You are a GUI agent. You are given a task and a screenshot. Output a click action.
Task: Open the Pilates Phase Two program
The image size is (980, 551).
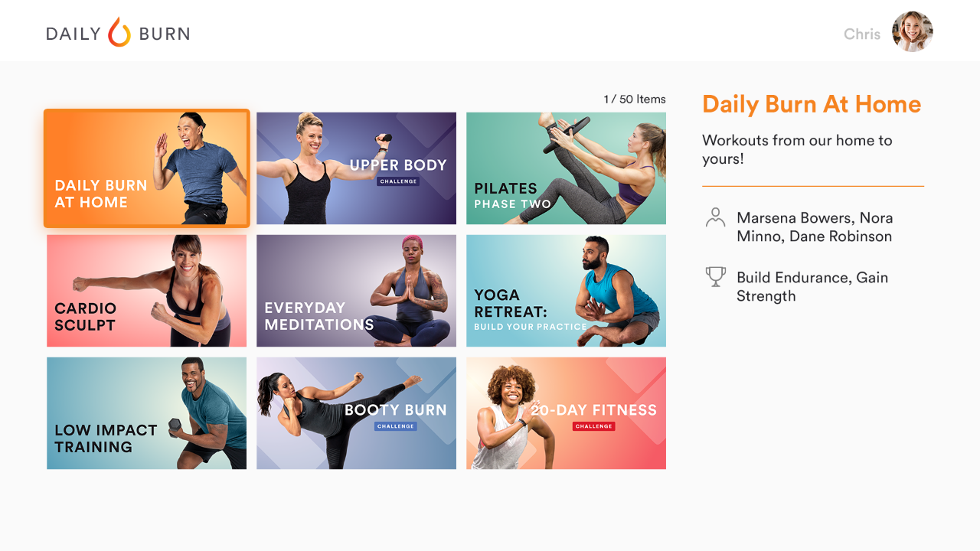[566, 168]
